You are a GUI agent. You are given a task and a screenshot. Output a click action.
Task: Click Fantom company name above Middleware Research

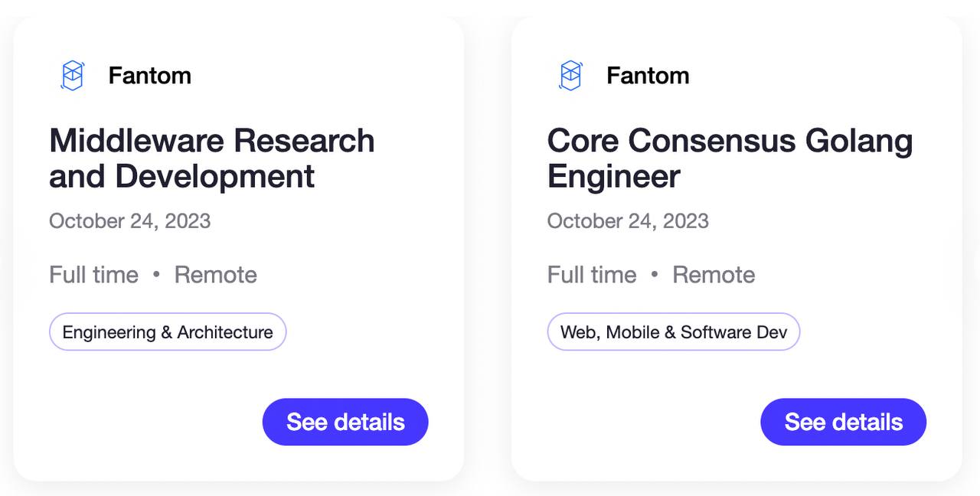[150, 76]
